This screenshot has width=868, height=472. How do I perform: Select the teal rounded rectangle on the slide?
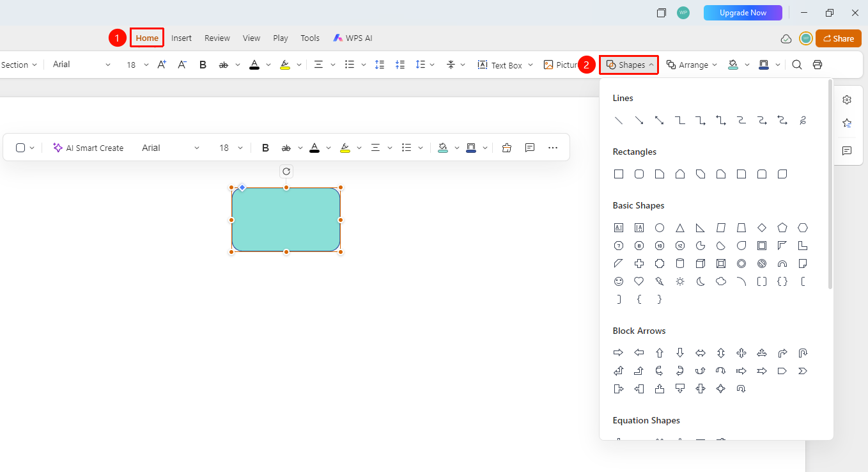pos(286,219)
